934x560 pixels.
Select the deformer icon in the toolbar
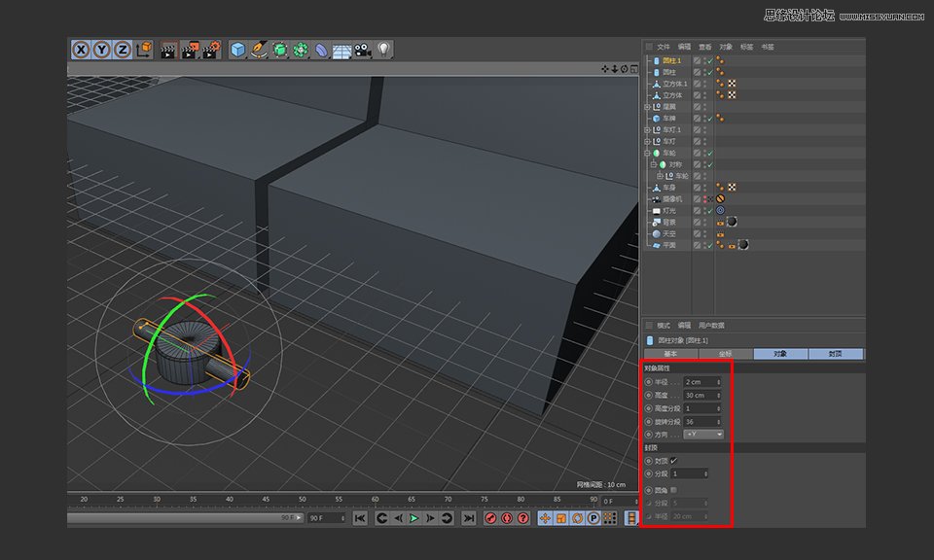point(320,50)
